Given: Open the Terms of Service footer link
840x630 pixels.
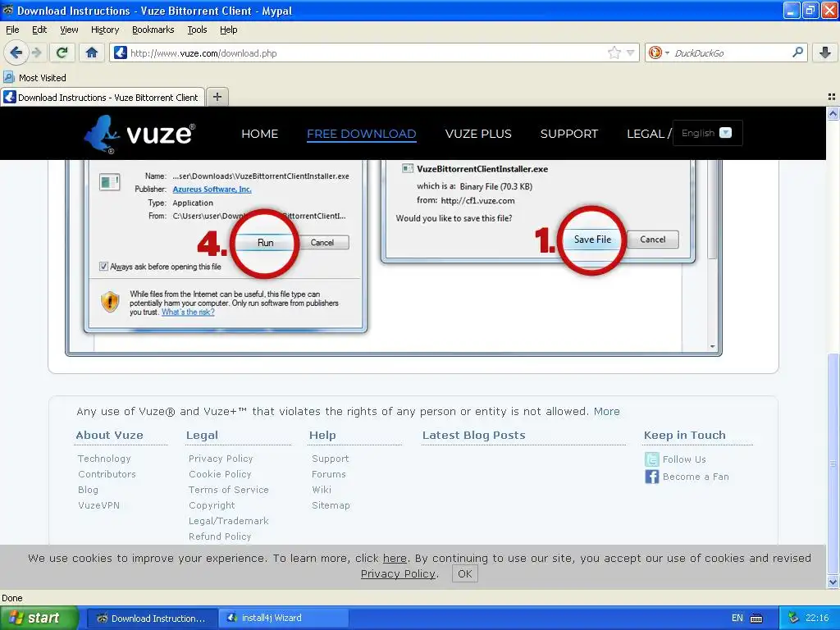Looking at the screenshot, I should [x=228, y=490].
